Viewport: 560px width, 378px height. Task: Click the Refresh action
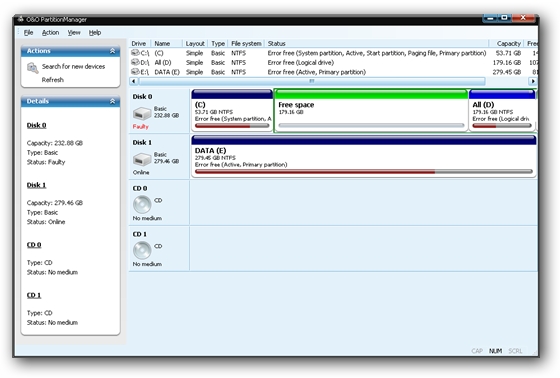pyautogui.click(x=52, y=80)
